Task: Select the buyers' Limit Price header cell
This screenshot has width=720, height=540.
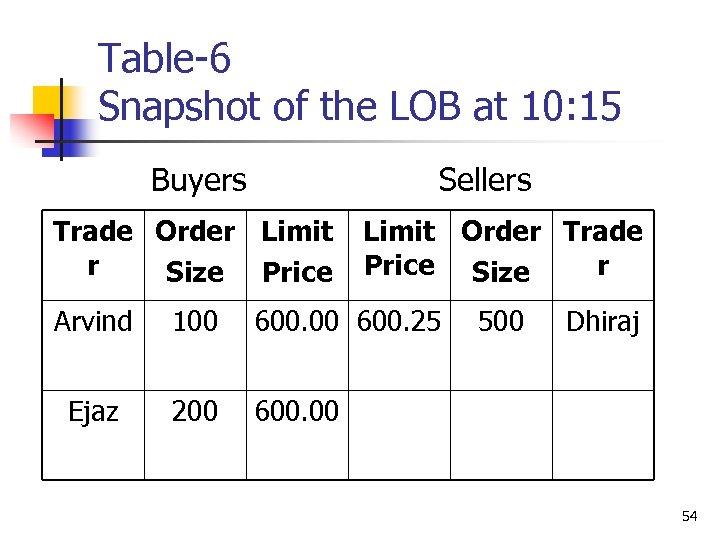Action: point(297,251)
